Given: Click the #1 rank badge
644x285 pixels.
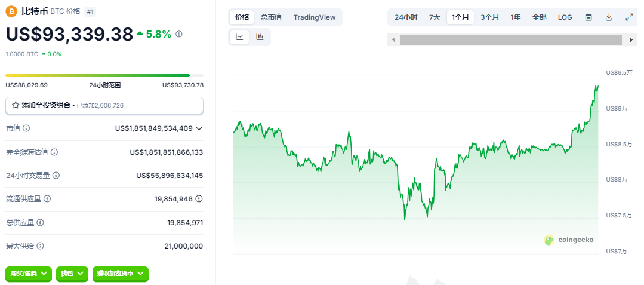Looking at the screenshot, I should click(90, 11).
